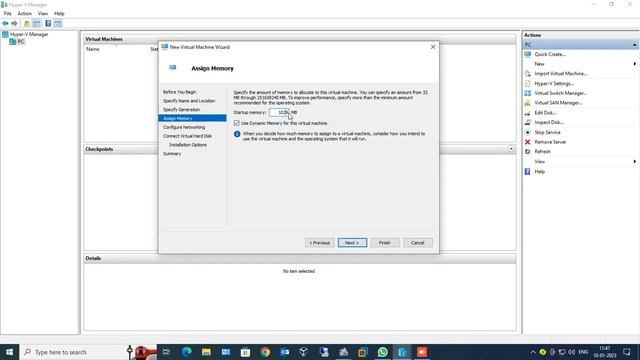The width and height of the screenshot is (640, 360).
Task: Go to Summary wizard step
Action: tap(172, 154)
